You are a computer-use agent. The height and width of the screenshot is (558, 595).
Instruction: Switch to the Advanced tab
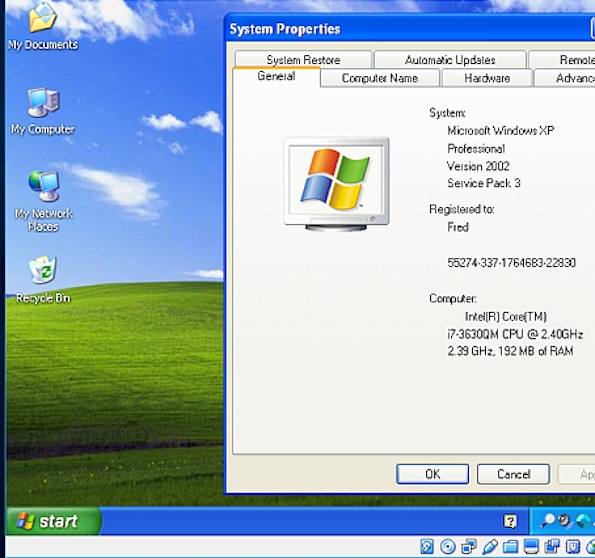(565, 78)
